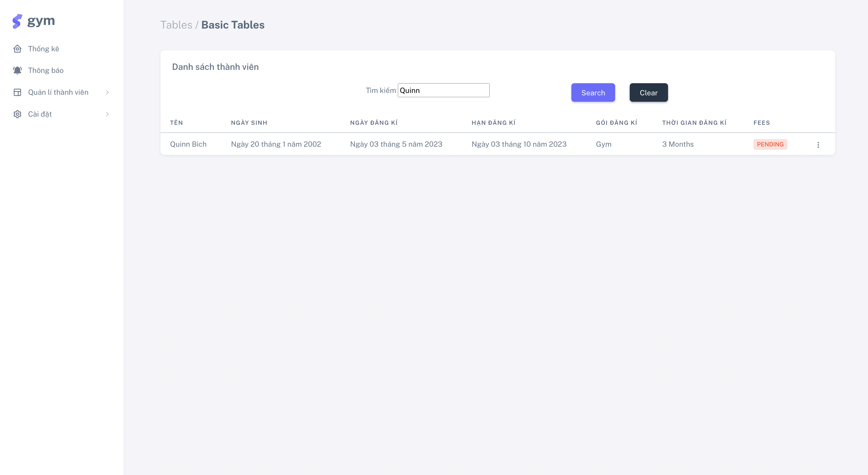Screen dimensions: 868x475
Task: Open the Thống kê menu item
Action: 43,49
